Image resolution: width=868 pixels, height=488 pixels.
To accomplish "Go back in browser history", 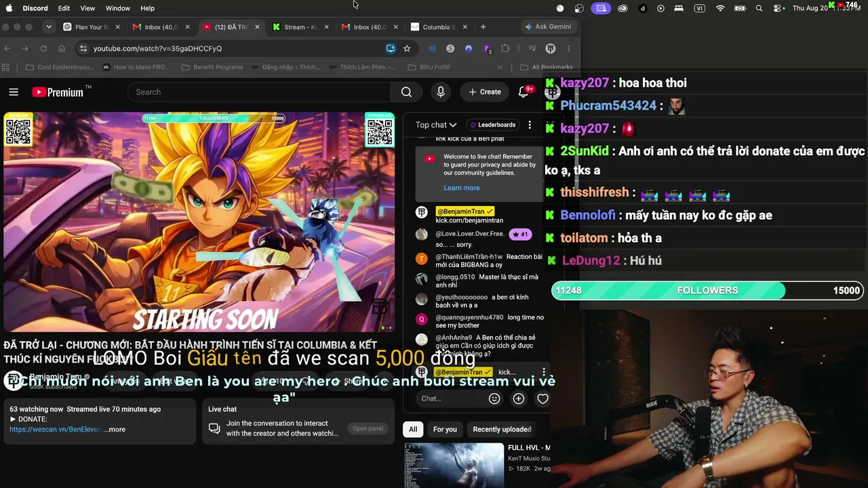I will 7,49.
